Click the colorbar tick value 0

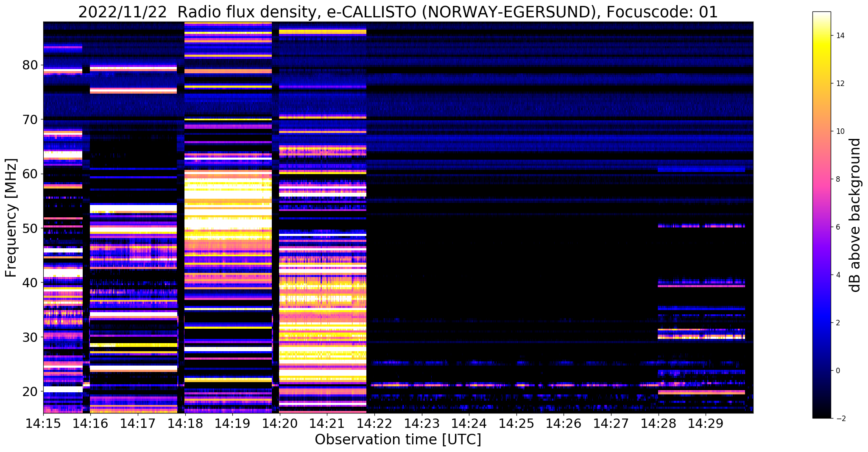click(837, 371)
